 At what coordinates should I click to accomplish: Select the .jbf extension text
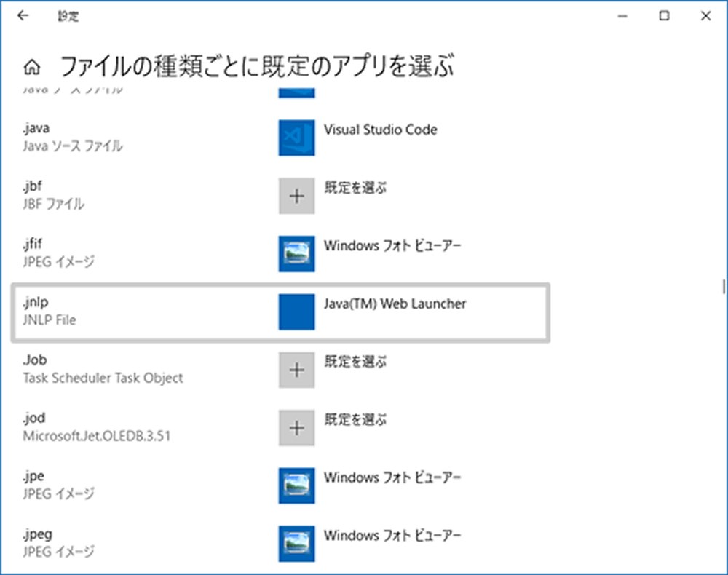tap(33, 186)
